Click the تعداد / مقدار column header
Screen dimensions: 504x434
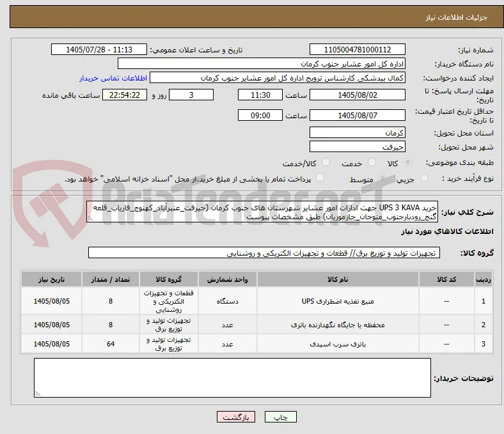111,279
